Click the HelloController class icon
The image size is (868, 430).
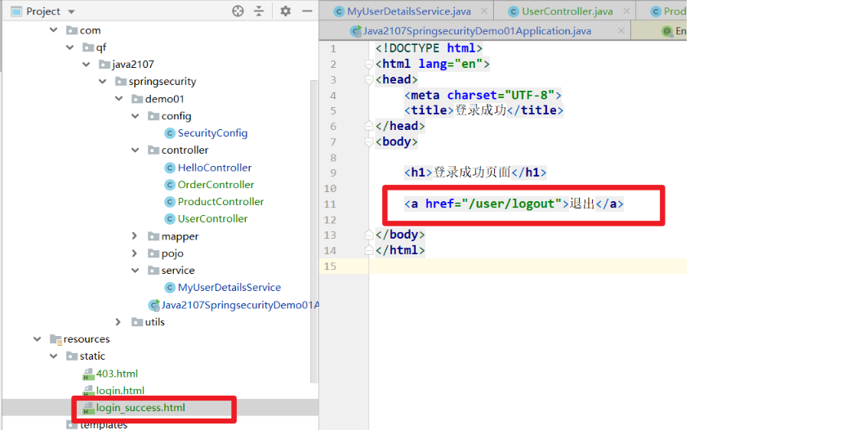(x=169, y=168)
